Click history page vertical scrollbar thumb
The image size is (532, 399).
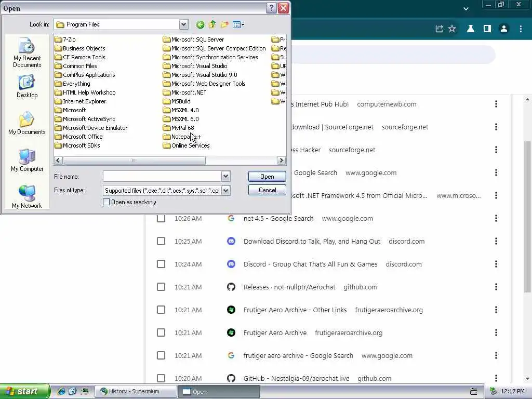pos(528,217)
